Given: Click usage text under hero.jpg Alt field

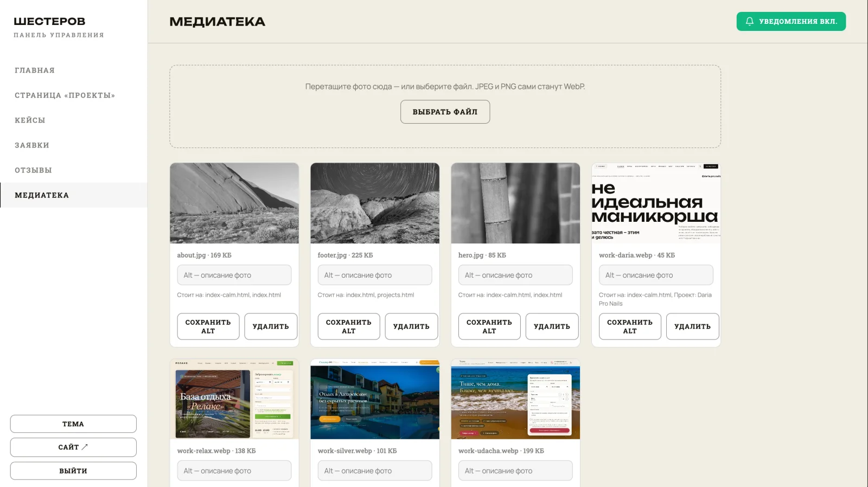Looking at the screenshot, I should click(x=510, y=295).
